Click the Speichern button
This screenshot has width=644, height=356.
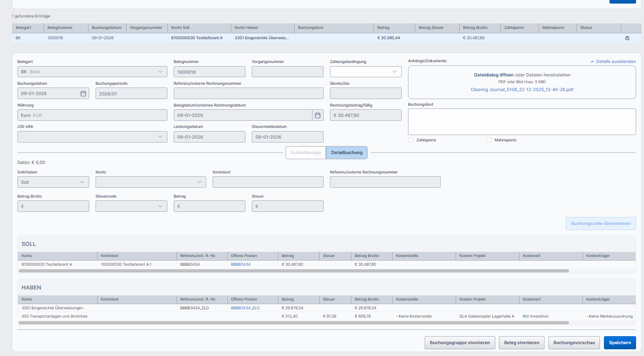pyautogui.click(x=619, y=343)
